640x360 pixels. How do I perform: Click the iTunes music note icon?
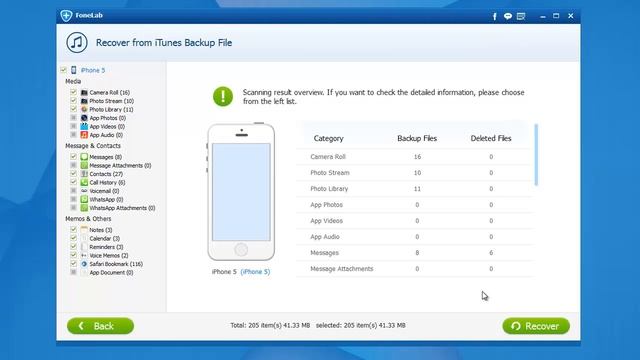pos(77,42)
